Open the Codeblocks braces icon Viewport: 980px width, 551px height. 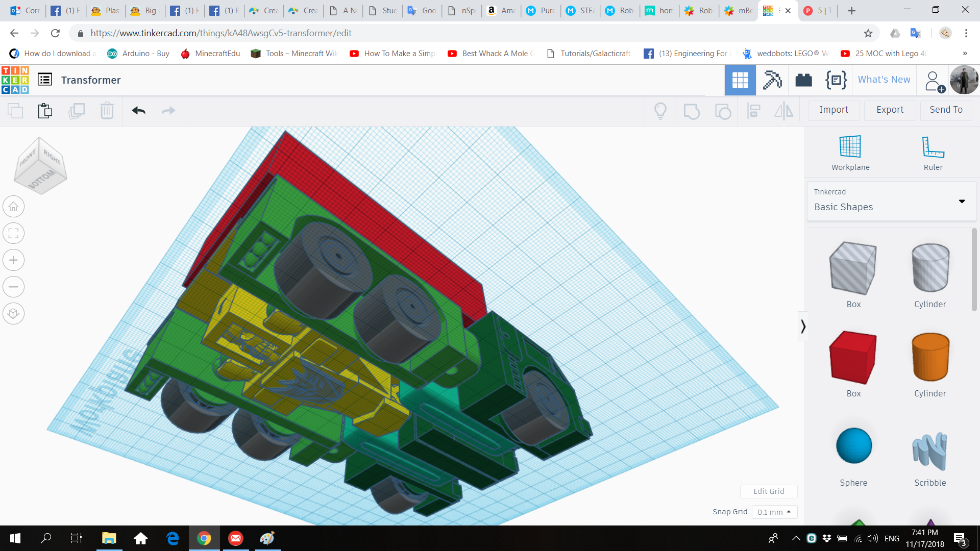click(836, 80)
